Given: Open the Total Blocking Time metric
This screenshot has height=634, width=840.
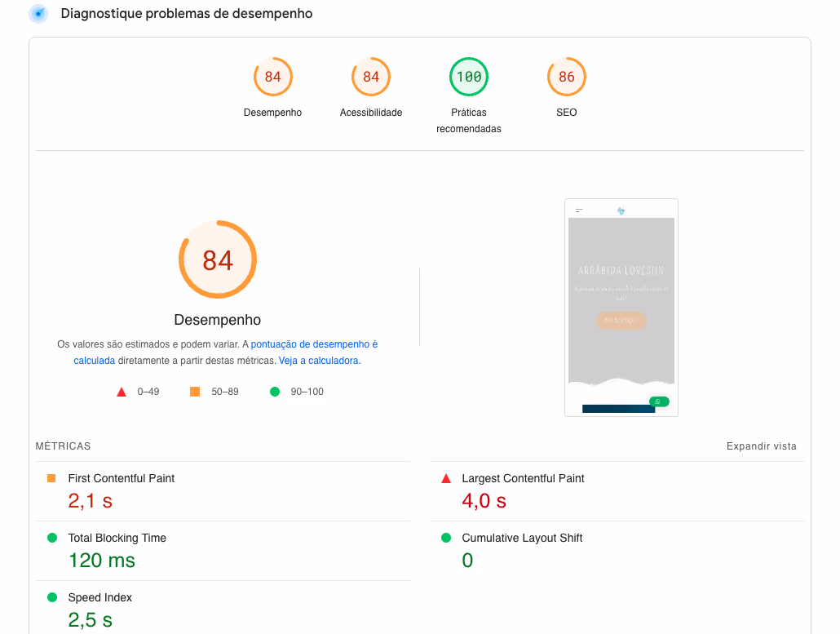Looking at the screenshot, I should [x=117, y=538].
